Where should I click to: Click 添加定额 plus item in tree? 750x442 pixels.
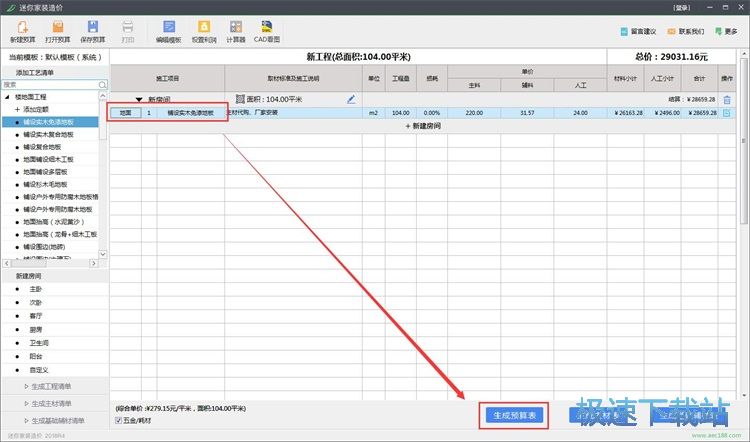[x=32, y=109]
